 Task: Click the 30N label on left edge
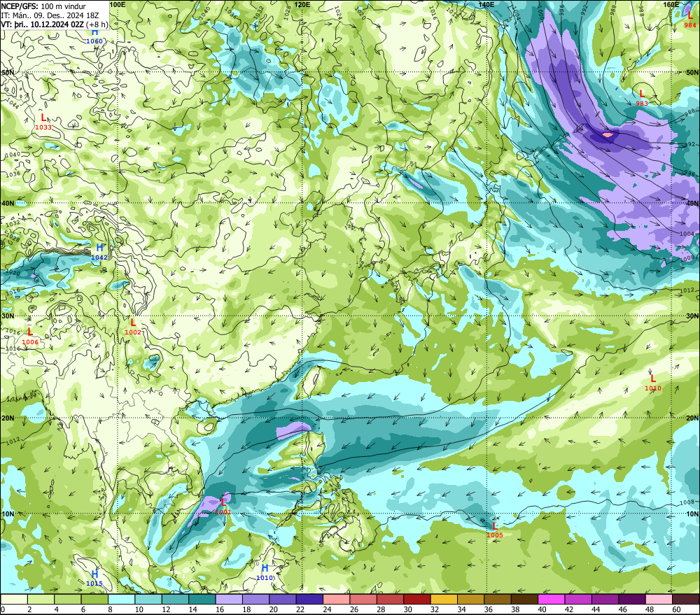pos(8,316)
